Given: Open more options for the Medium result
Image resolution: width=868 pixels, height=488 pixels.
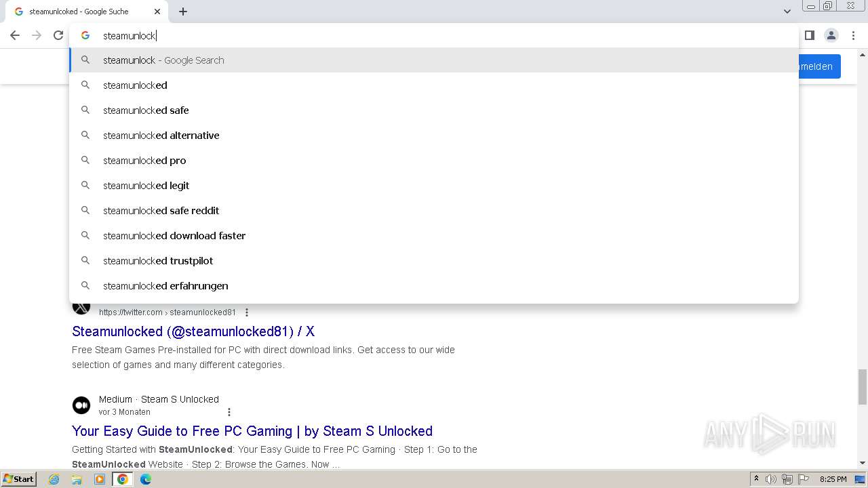Looking at the screenshot, I should click(x=229, y=412).
